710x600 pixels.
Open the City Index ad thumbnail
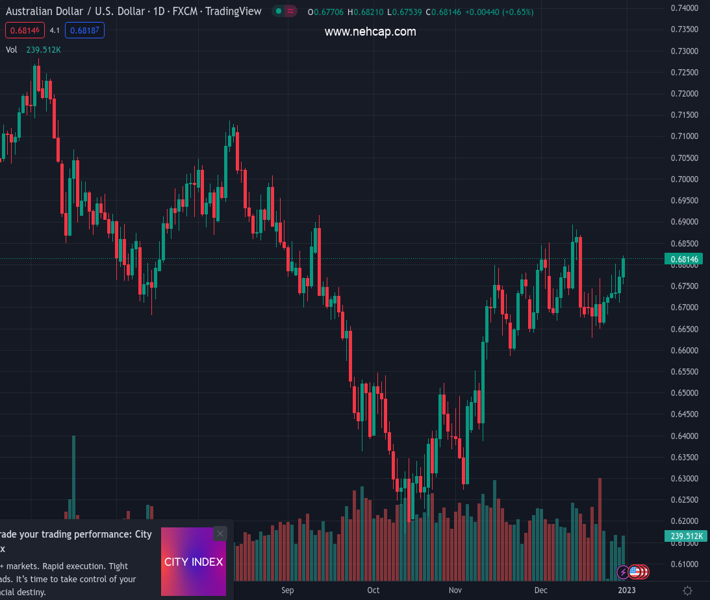click(193, 562)
